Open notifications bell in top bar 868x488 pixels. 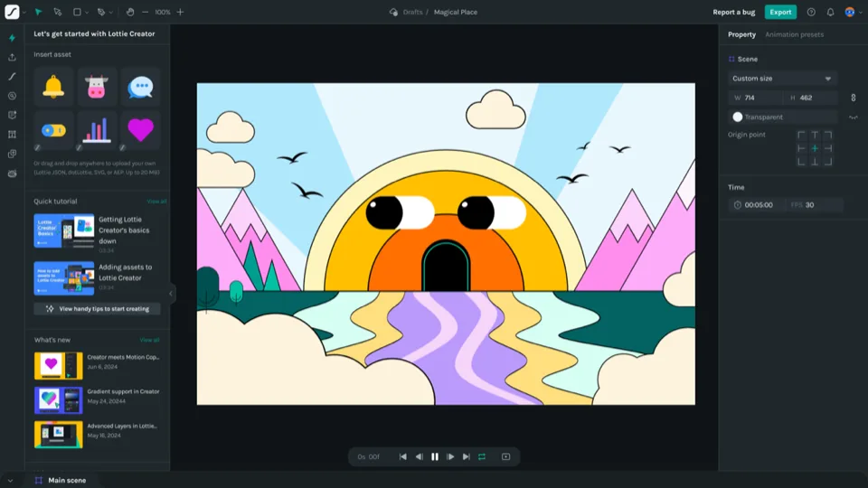pyautogui.click(x=830, y=12)
